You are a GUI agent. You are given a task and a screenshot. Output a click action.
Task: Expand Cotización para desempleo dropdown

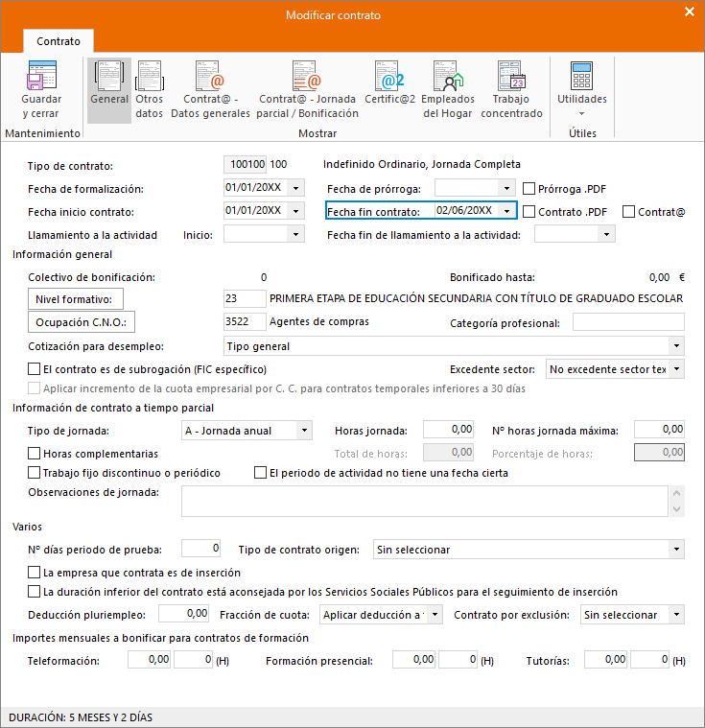676,346
